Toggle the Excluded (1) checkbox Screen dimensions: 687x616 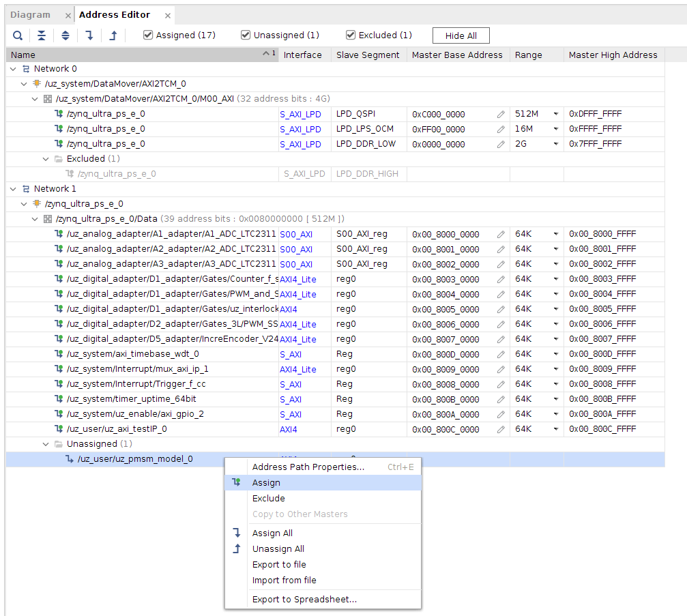tap(351, 35)
